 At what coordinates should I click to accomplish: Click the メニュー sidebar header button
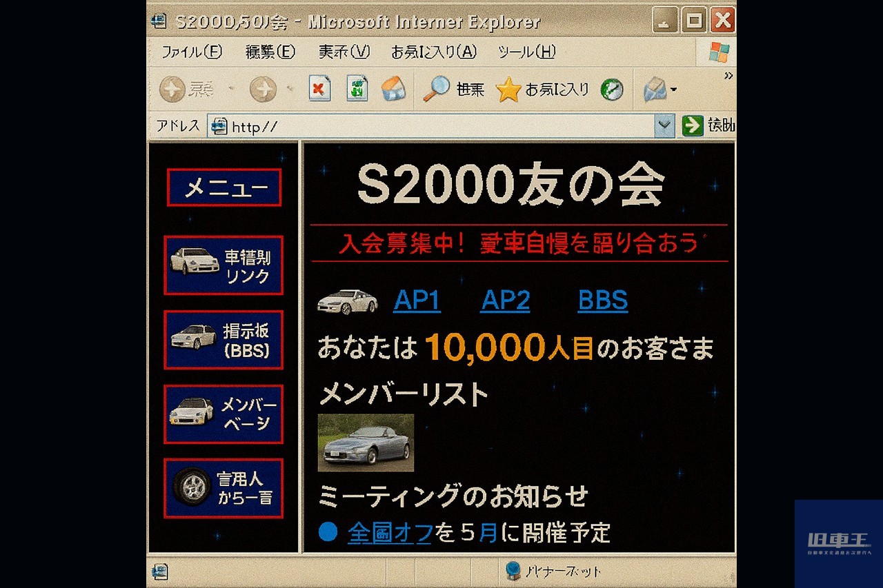[224, 187]
